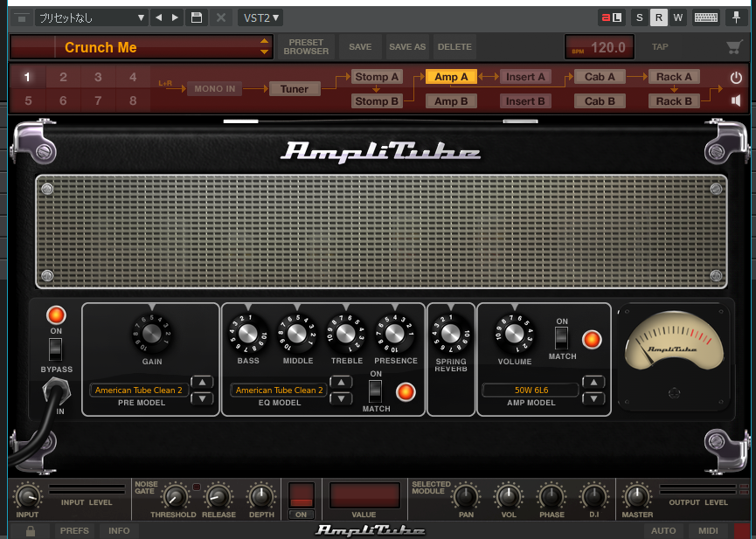Toggle the amp BYPASS switch
Viewport: 756px width, 539px height.
point(56,350)
